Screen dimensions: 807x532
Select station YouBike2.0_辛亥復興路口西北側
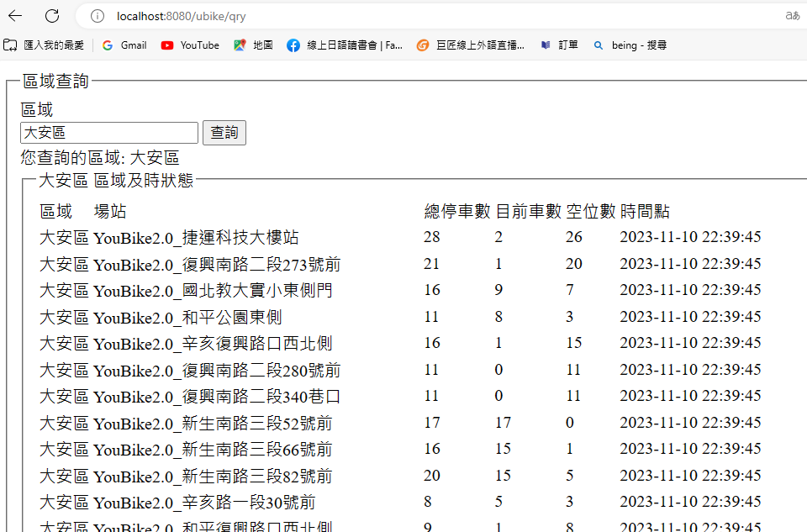point(213,344)
